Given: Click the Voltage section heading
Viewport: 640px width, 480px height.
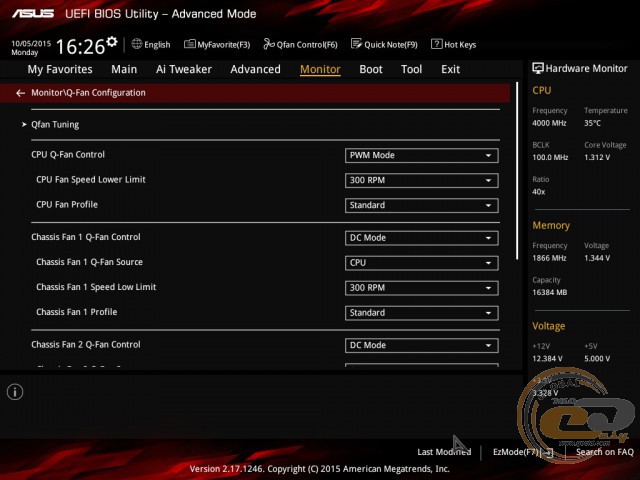Looking at the screenshot, I should tap(549, 326).
